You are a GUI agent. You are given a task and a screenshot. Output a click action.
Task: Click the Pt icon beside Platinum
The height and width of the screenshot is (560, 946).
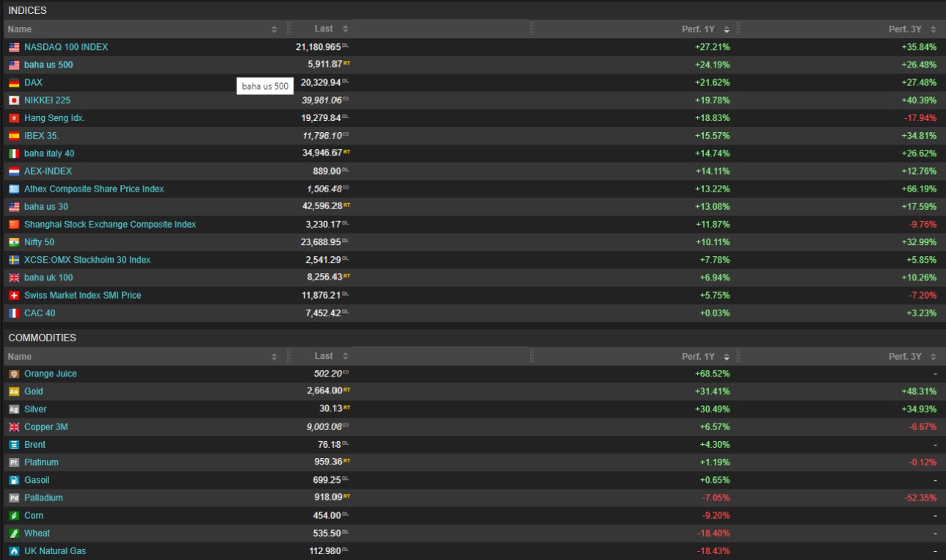pyautogui.click(x=14, y=462)
